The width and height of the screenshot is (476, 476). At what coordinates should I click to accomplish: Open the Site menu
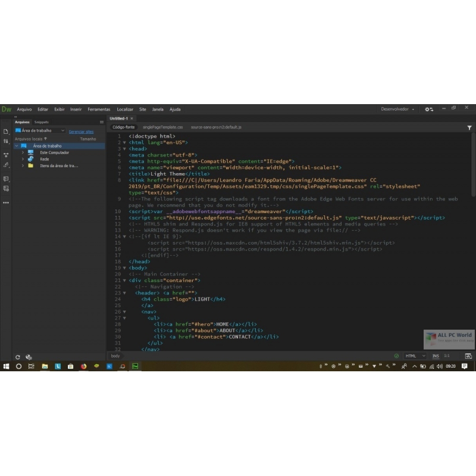[x=143, y=109]
